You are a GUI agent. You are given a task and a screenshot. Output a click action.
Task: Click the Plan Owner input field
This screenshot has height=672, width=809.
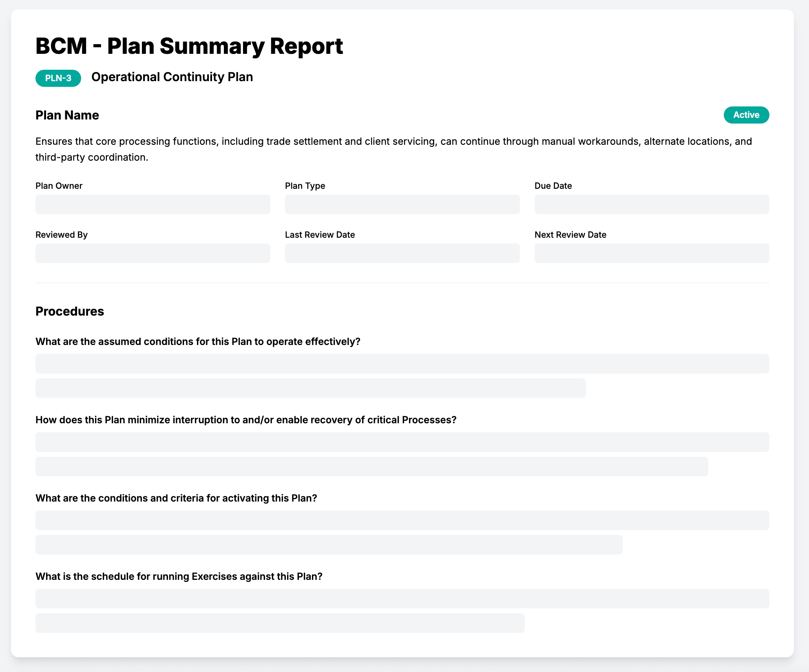coord(153,204)
